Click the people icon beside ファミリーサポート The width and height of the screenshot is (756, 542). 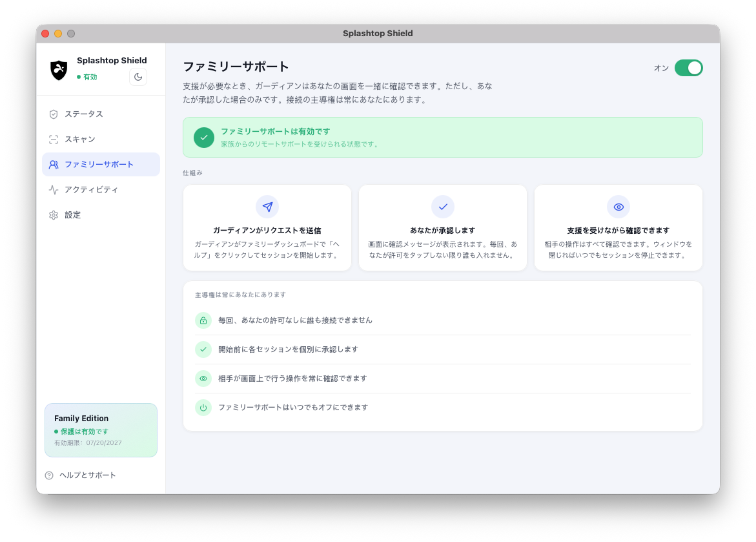tap(54, 165)
